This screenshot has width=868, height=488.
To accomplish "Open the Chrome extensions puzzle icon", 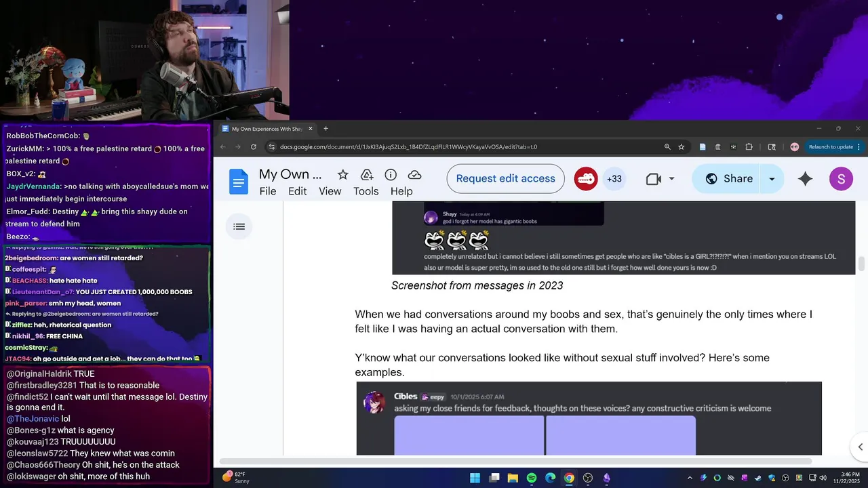I will pos(749,147).
